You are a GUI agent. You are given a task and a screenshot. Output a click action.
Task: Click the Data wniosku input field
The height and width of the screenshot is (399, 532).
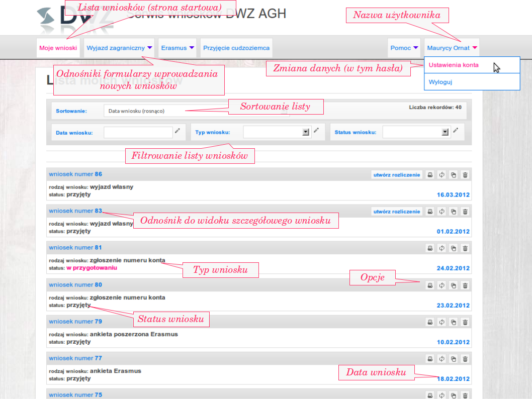(138, 132)
